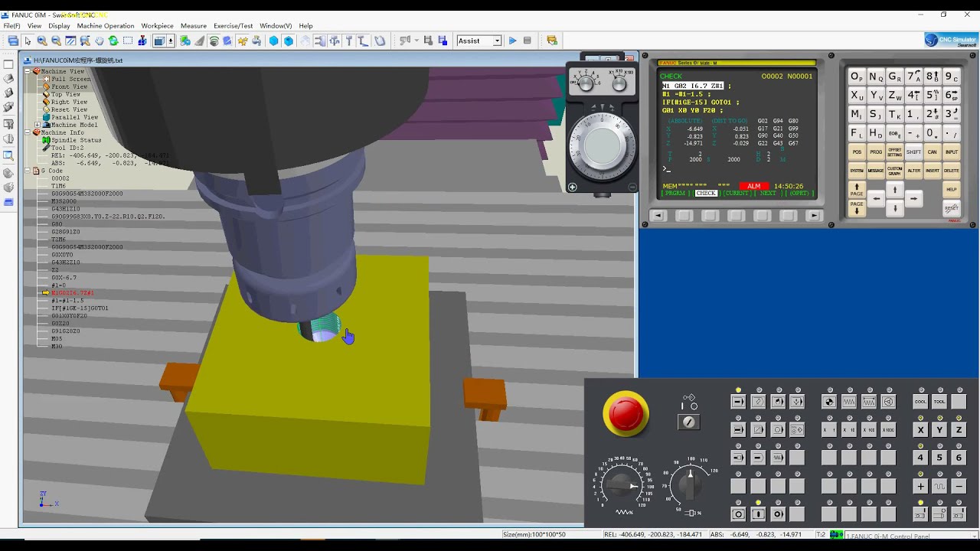980x551 pixels.
Task: Open the Machine Operation menu
Action: click(x=106, y=26)
